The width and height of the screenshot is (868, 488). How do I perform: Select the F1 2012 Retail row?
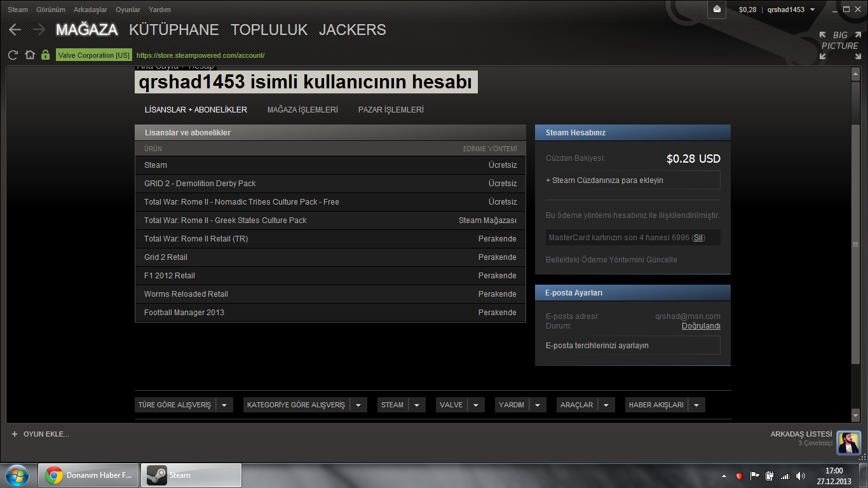click(x=330, y=276)
